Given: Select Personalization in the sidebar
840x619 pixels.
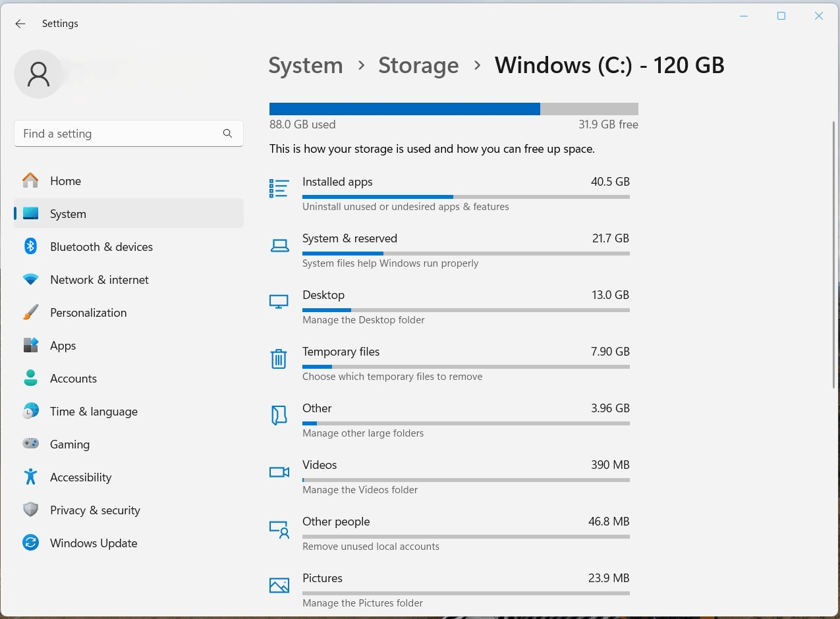Looking at the screenshot, I should [x=88, y=313].
